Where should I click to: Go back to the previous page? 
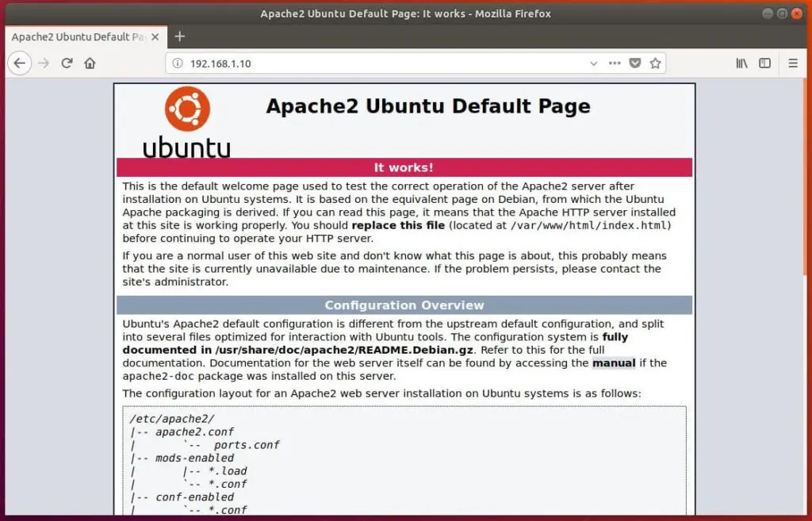click(x=20, y=63)
